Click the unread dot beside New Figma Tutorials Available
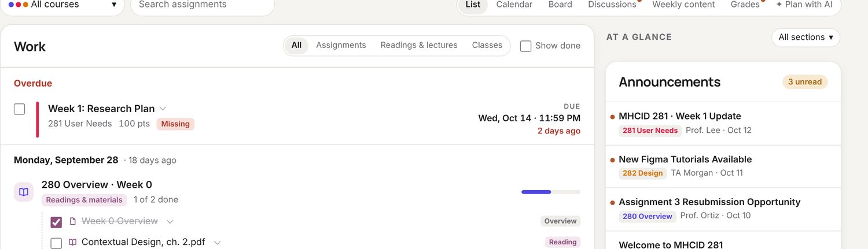The height and width of the screenshot is (249, 868). click(612, 160)
